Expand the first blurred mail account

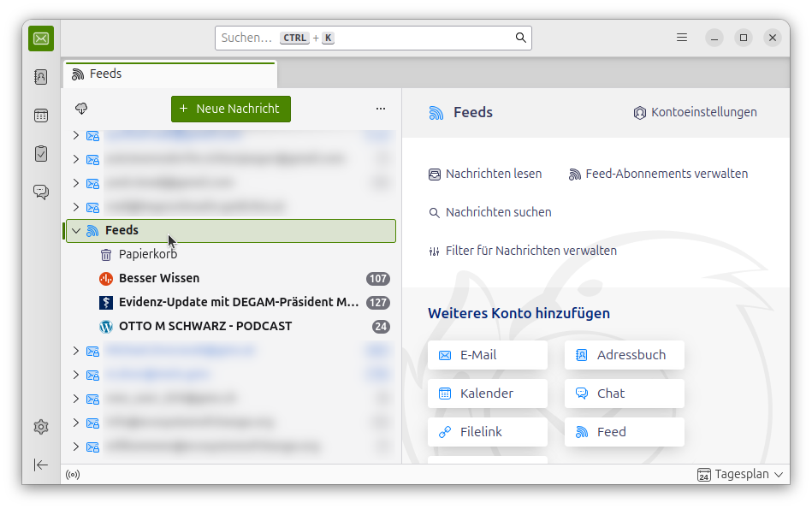(76, 135)
